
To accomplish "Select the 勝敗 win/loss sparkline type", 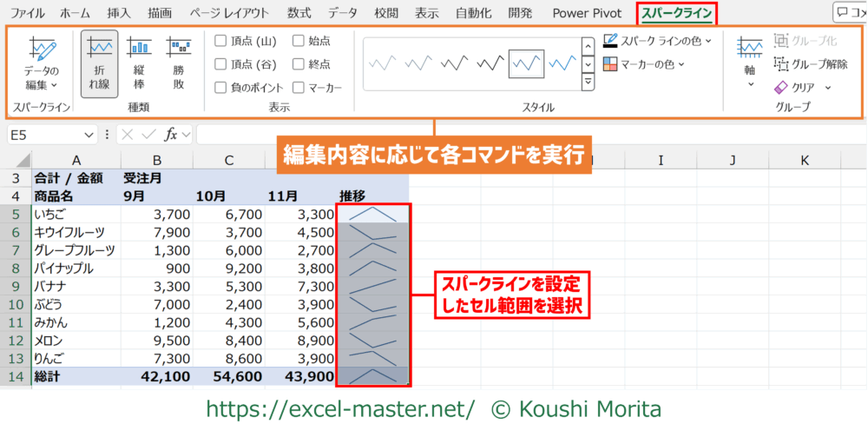I will point(179,63).
